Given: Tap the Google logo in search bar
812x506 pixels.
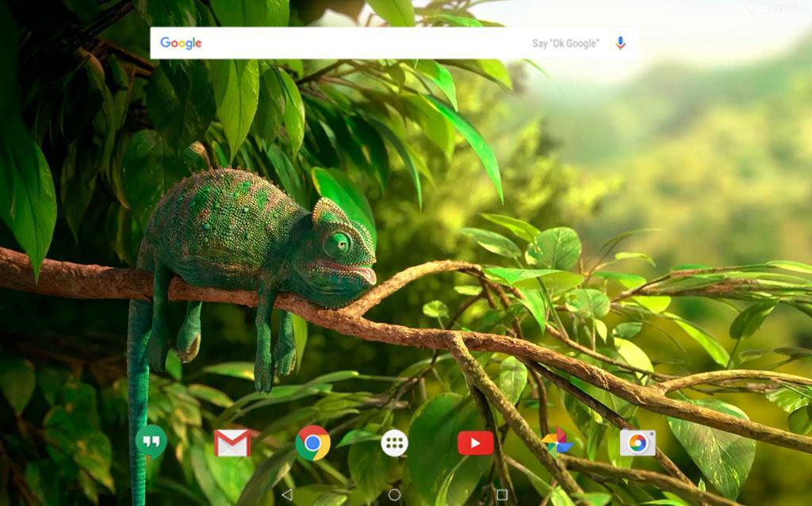Looking at the screenshot, I should 181,44.
